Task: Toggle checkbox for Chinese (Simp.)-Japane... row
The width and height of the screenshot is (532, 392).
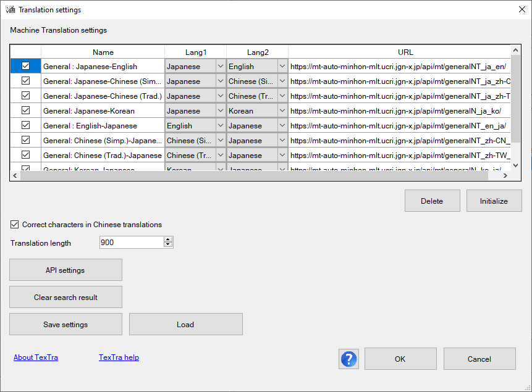Action: click(x=25, y=140)
